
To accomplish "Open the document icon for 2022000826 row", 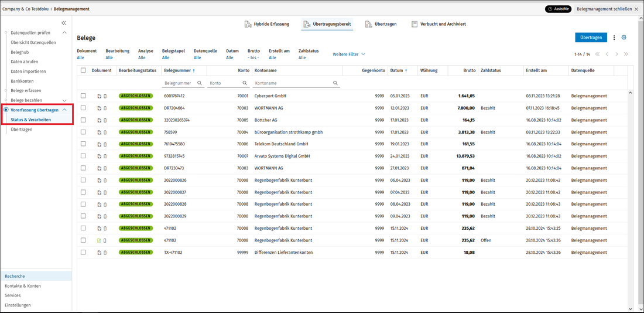I will [x=100, y=180].
